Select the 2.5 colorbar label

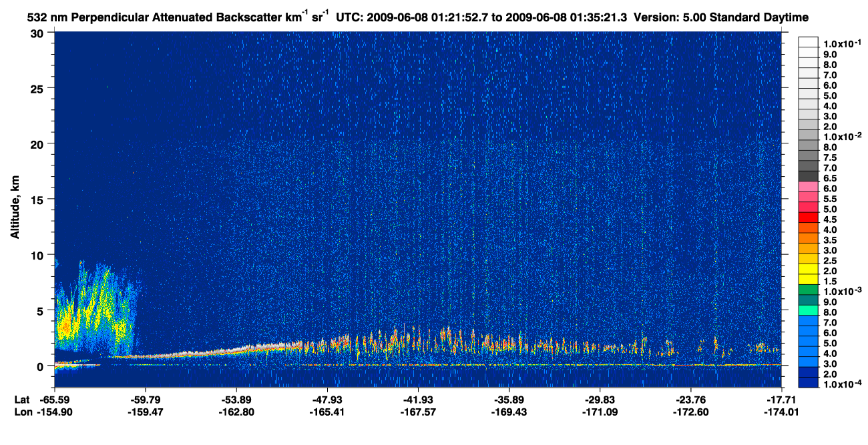pos(831,261)
